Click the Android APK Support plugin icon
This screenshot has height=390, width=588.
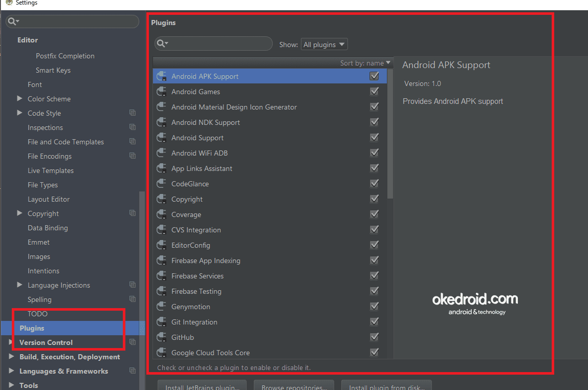161,76
